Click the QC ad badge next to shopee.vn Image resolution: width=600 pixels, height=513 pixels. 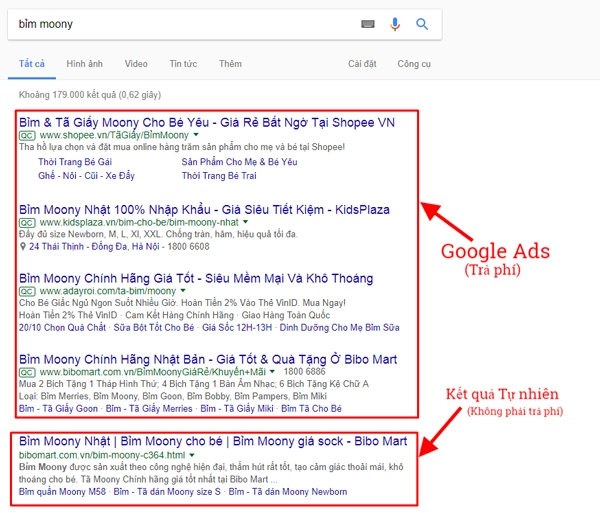[27, 135]
